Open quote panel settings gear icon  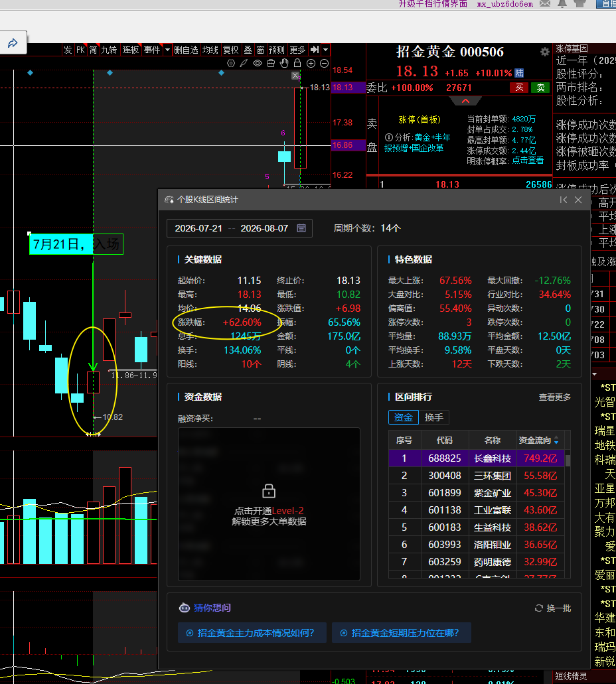point(544,52)
